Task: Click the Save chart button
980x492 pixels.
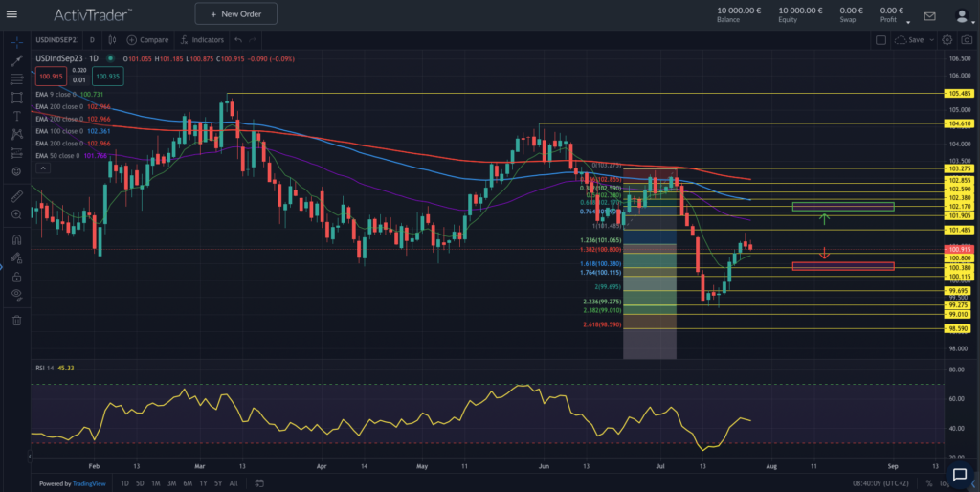Action: pos(910,40)
